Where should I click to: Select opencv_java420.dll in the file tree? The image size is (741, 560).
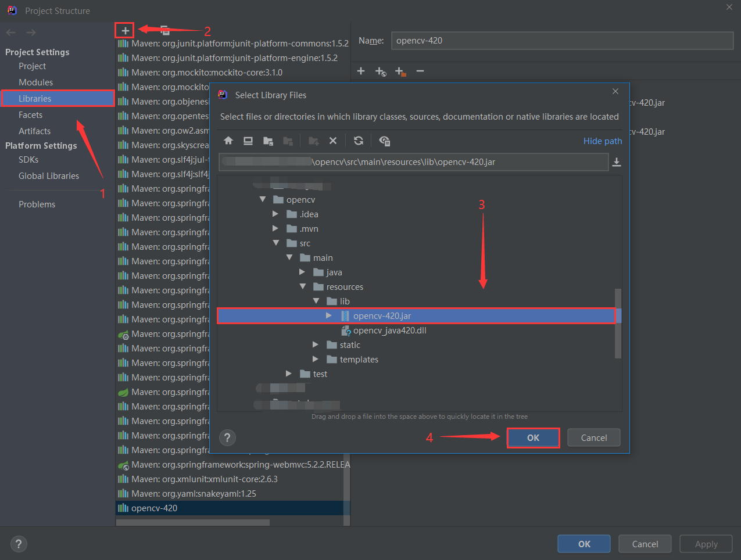pyautogui.click(x=390, y=331)
